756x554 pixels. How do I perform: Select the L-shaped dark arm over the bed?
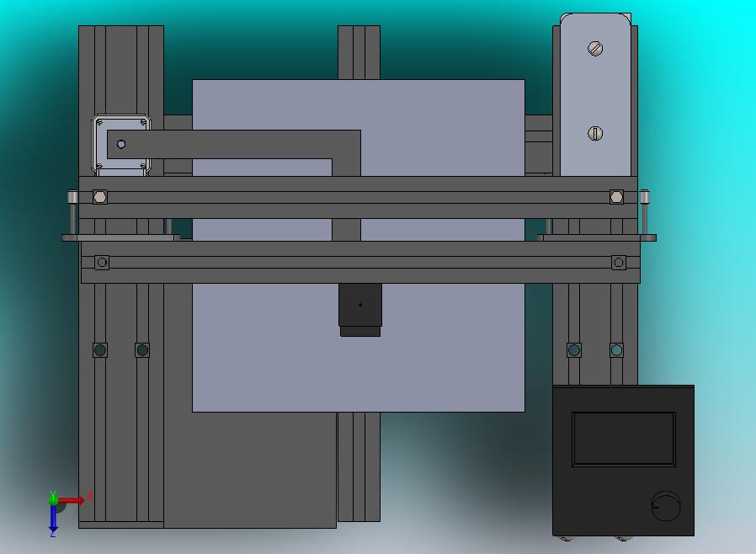(x=234, y=144)
